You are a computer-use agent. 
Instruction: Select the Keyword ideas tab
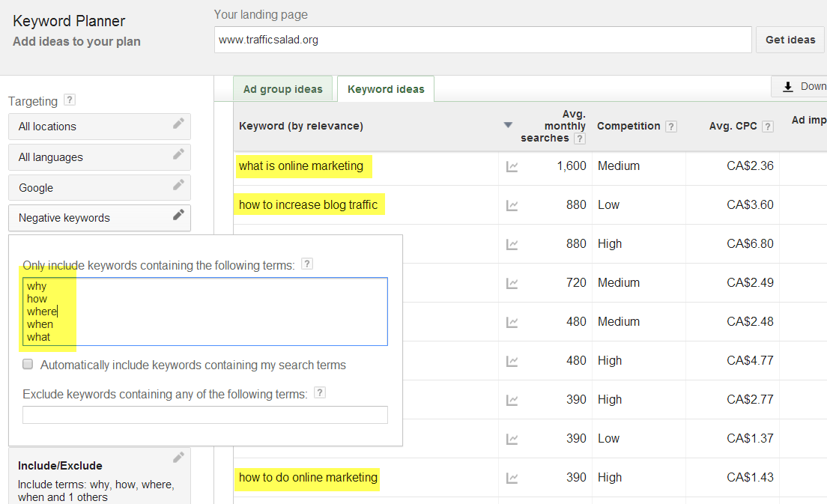(x=386, y=89)
